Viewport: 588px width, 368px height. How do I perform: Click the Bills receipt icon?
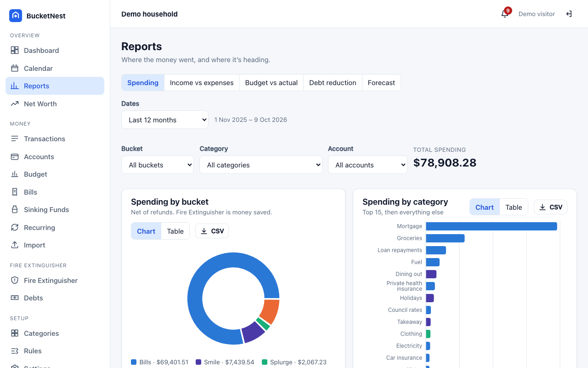click(15, 192)
